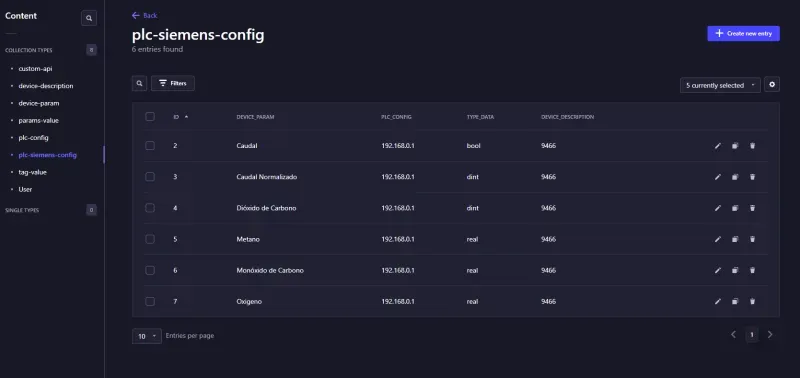Image resolution: width=800 pixels, height=378 pixels.
Task: Duplicate the Oxígeno entry
Action: pos(735,301)
